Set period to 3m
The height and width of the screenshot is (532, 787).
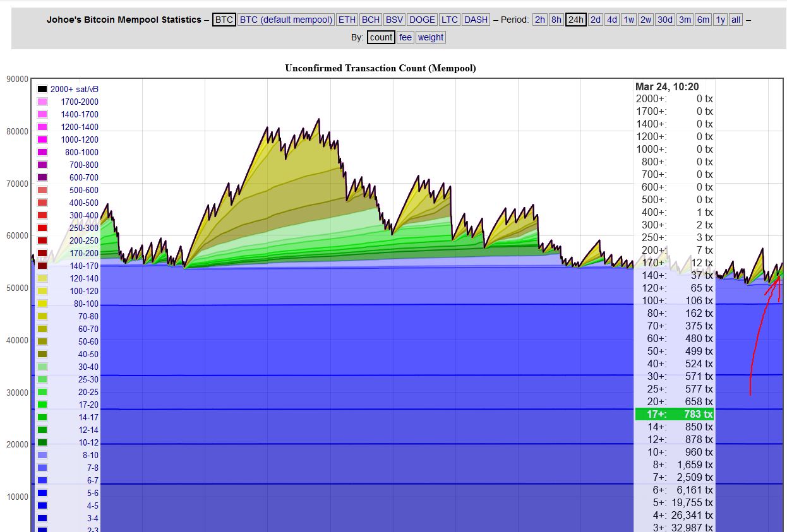685,20
